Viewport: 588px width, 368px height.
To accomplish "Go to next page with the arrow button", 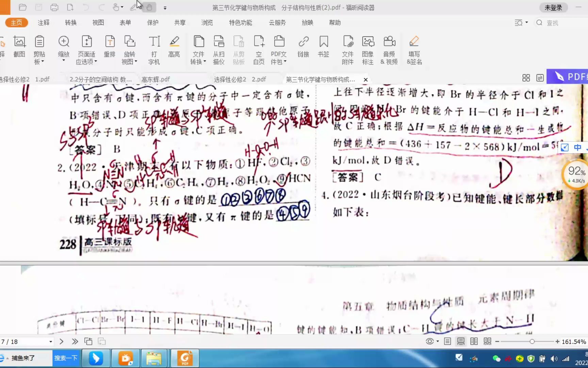I will pos(61,341).
